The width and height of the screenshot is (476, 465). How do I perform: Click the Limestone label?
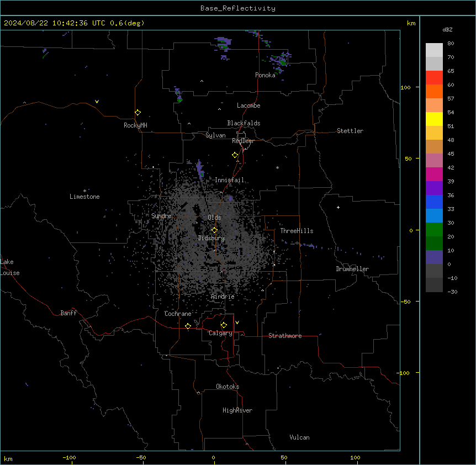pyautogui.click(x=84, y=197)
